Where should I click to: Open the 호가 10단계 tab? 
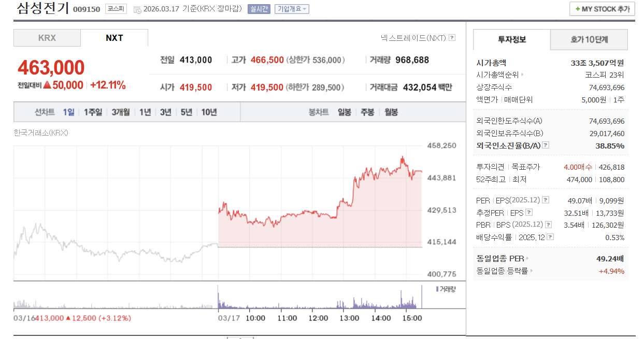[x=589, y=40]
